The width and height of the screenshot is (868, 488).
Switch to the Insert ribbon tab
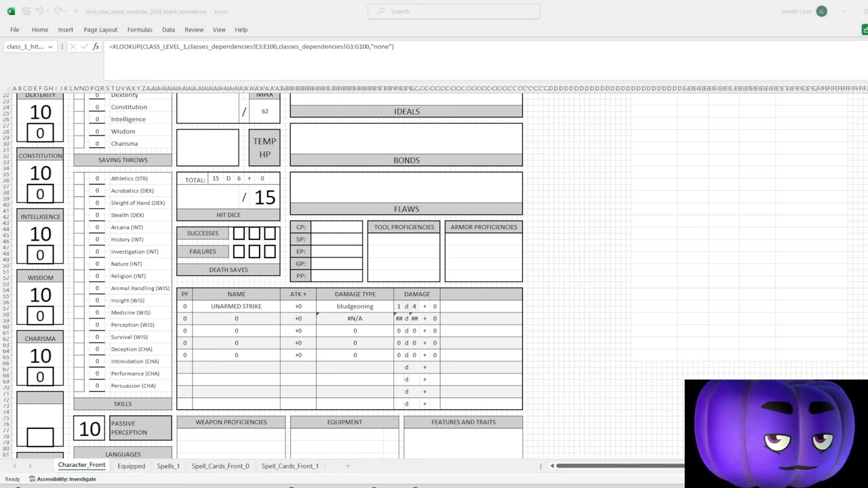click(66, 30)
